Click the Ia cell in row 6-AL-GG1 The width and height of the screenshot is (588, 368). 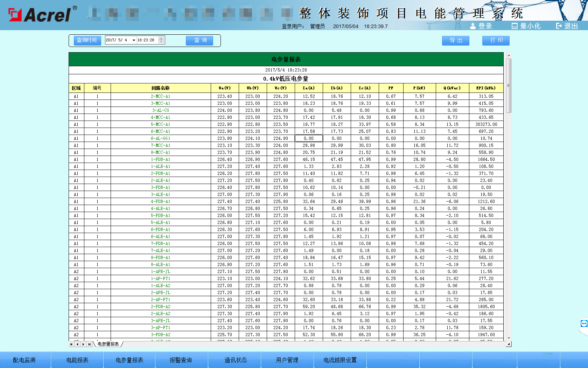pyautogui.click(x=309, y=138)
